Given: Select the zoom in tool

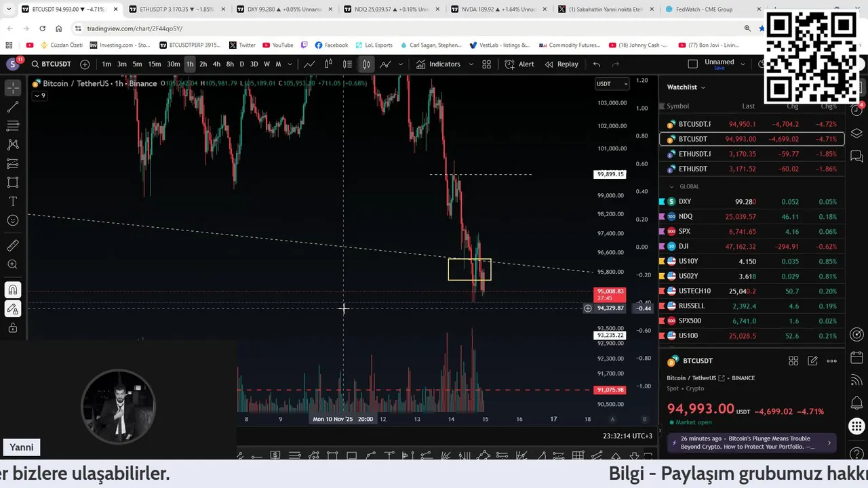Looking at the screenshot, I should click(x=13, y=264).
